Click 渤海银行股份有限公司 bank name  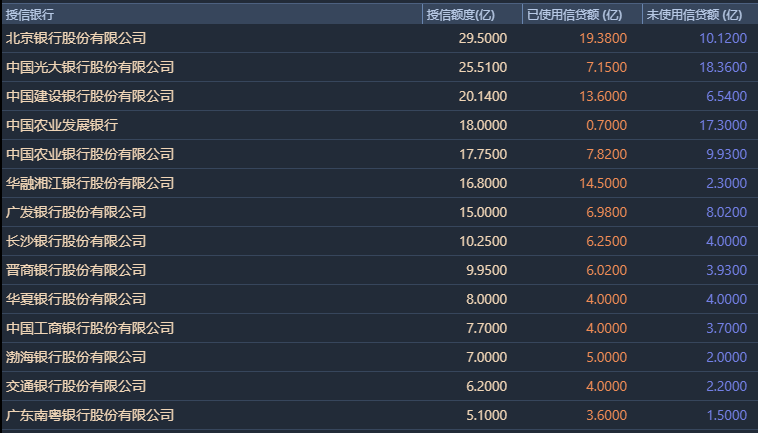[x=76, y=357]
